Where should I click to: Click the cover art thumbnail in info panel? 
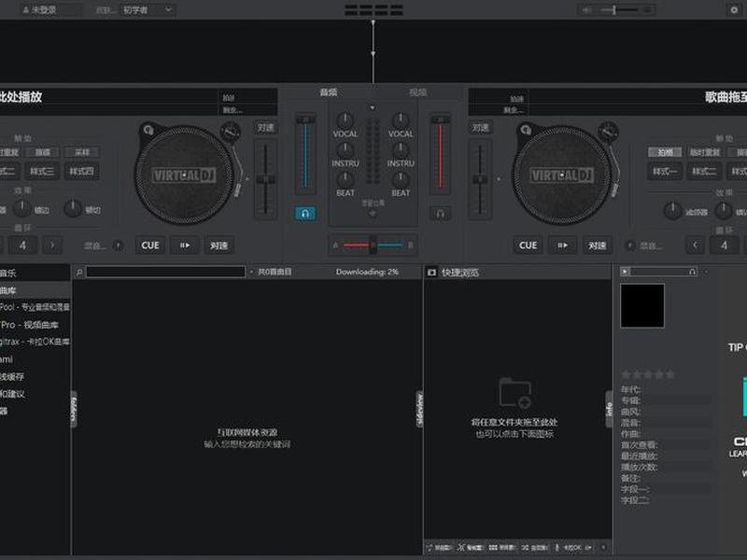click(642, 306)
